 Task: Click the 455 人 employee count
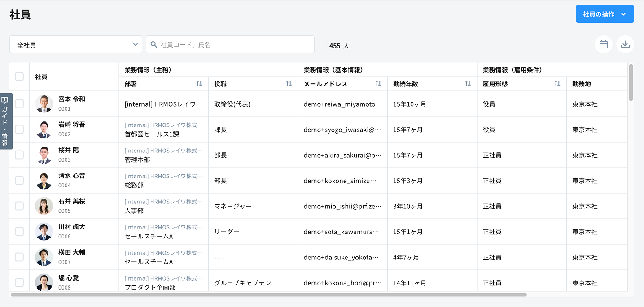(339, 46)
